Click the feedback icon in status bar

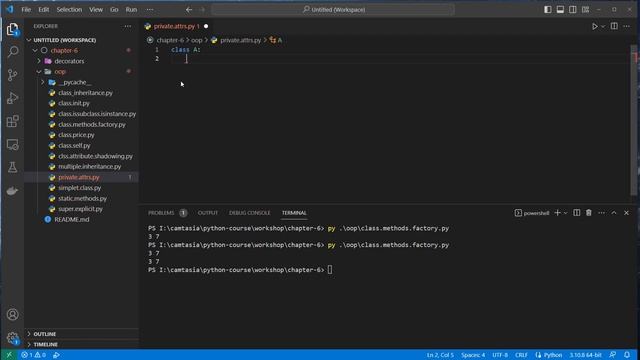613,355
